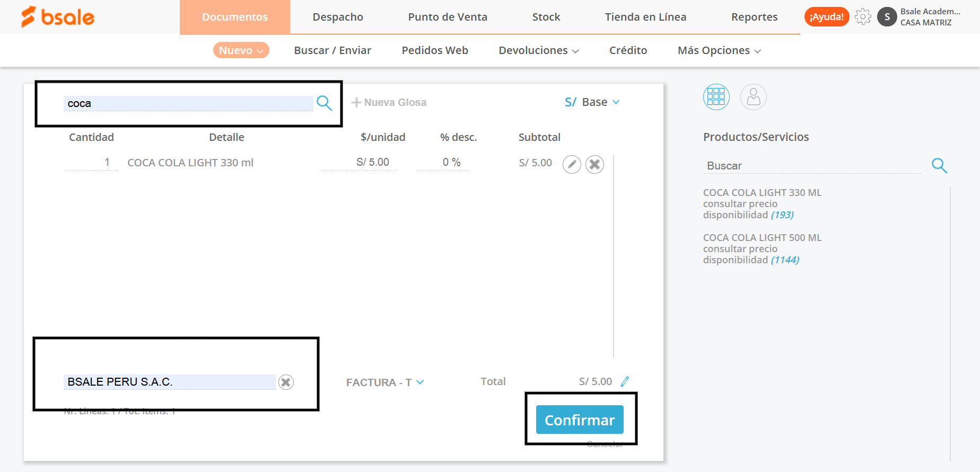980x472 pixels.
Task: Click the Subtotal S/ 5.00 value
Action: [535, 163]
